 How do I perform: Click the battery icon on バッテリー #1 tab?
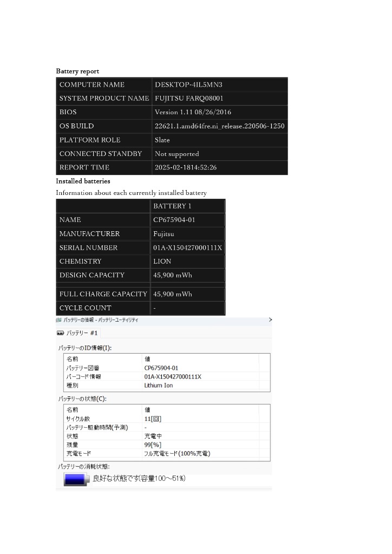[x=61, y=333]
